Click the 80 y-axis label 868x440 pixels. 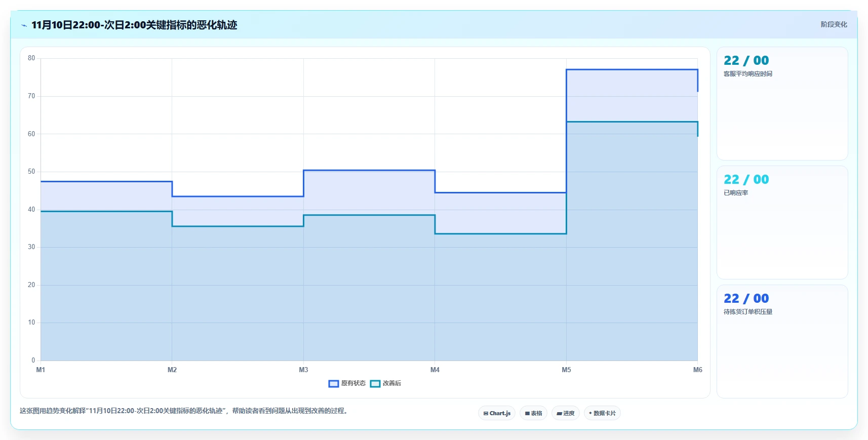coord(31,58)
